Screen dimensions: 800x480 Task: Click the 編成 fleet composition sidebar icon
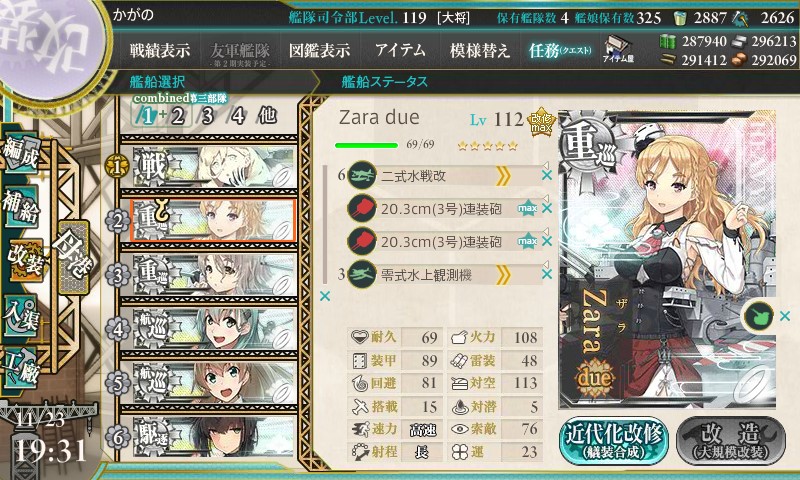click(21, 153)
